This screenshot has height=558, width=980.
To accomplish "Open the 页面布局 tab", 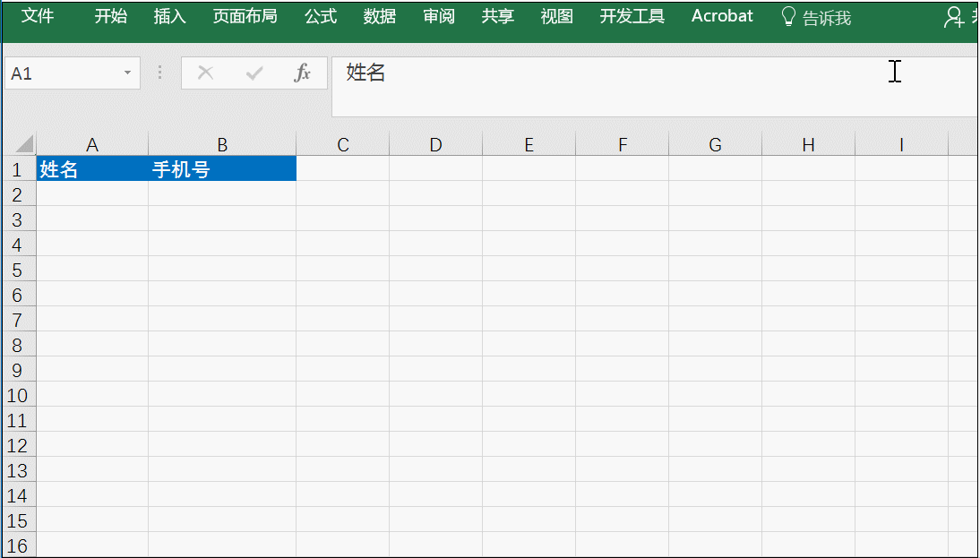I will click(245, 16).
